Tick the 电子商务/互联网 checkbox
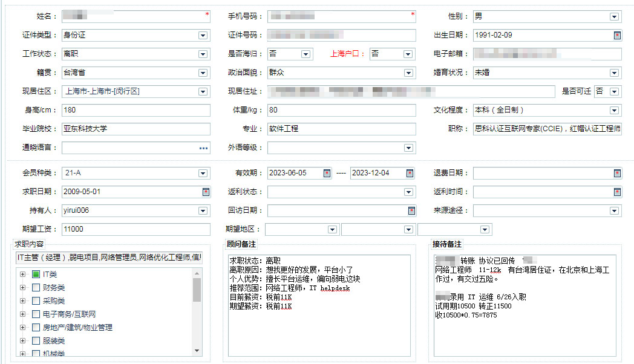Image resolution: width=634 pixels, height=364 pixels. pyautogui.click(x=36, y=314)
